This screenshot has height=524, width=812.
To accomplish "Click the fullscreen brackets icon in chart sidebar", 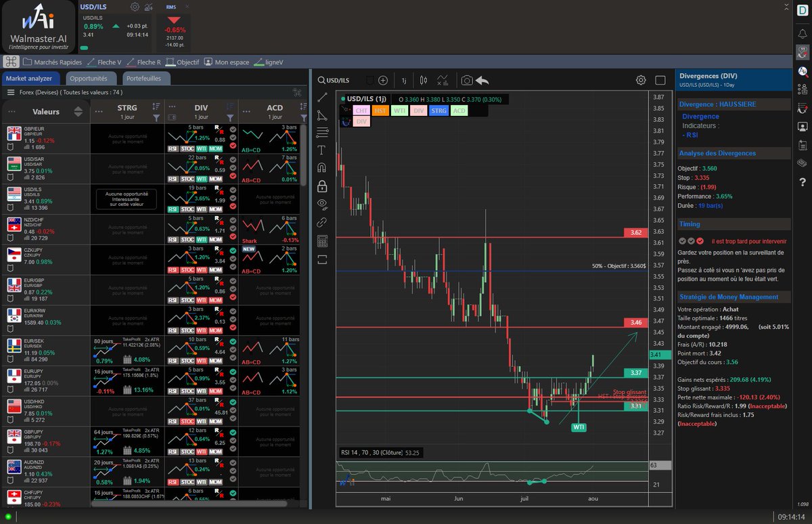I will click(x=322, y=259).
